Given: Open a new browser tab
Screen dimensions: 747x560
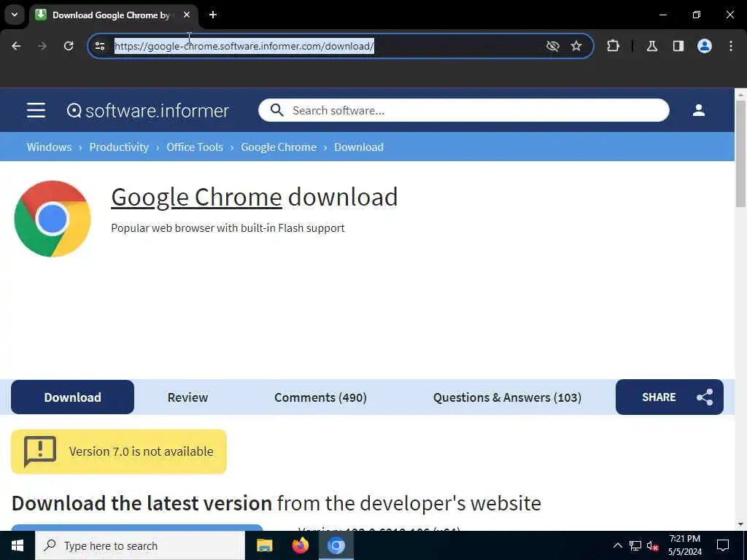Looking at the screenshot, I should point(213,15).
